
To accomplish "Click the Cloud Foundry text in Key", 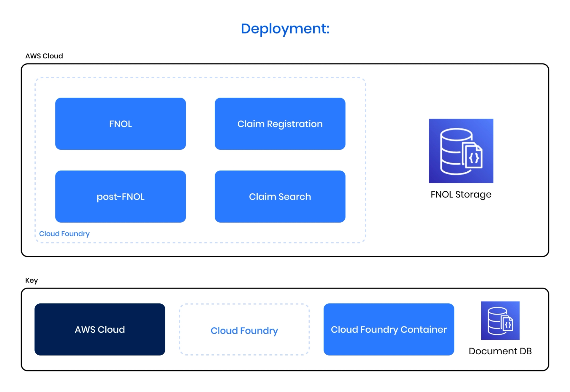I will (x=244, y=330).
